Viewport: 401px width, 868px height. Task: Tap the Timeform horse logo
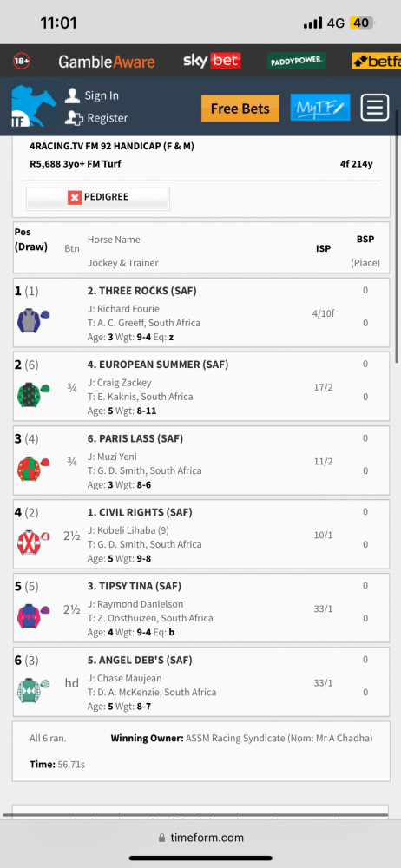point(34,106)
